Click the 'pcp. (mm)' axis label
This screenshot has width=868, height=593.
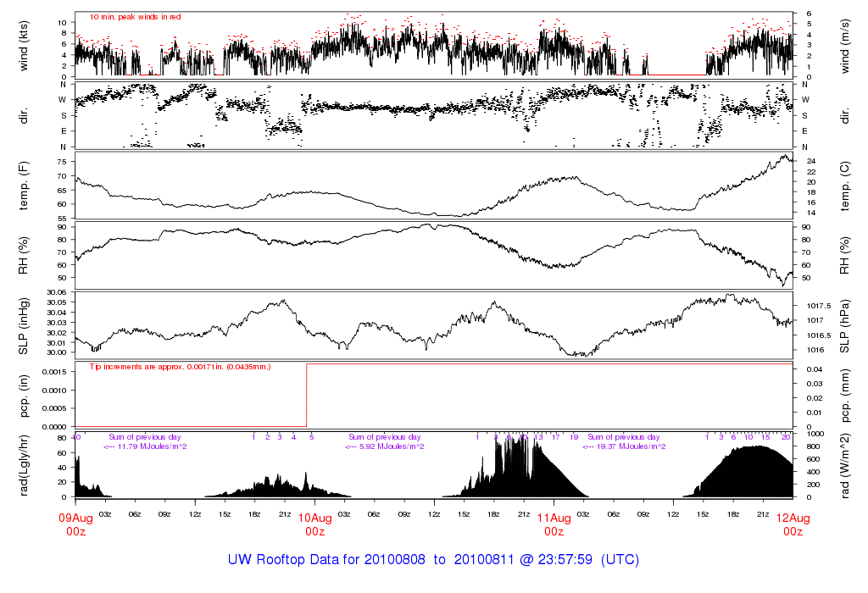click(844, 396)
